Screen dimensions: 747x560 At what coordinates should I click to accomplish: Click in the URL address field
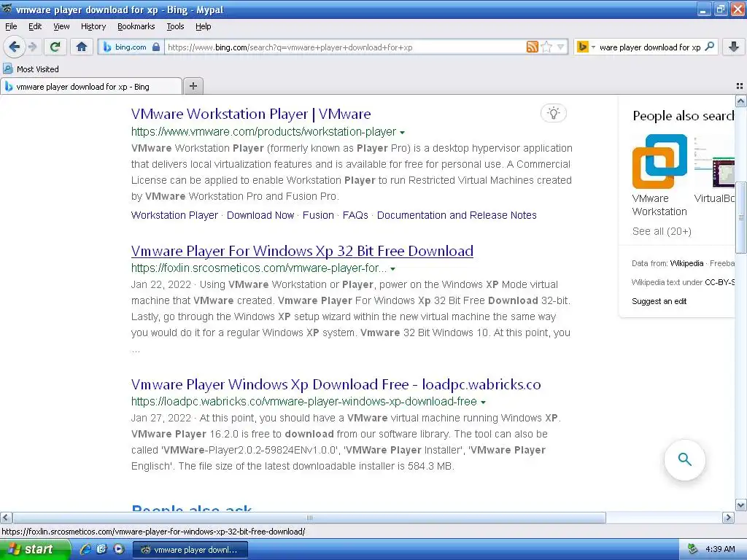[345, 47]
